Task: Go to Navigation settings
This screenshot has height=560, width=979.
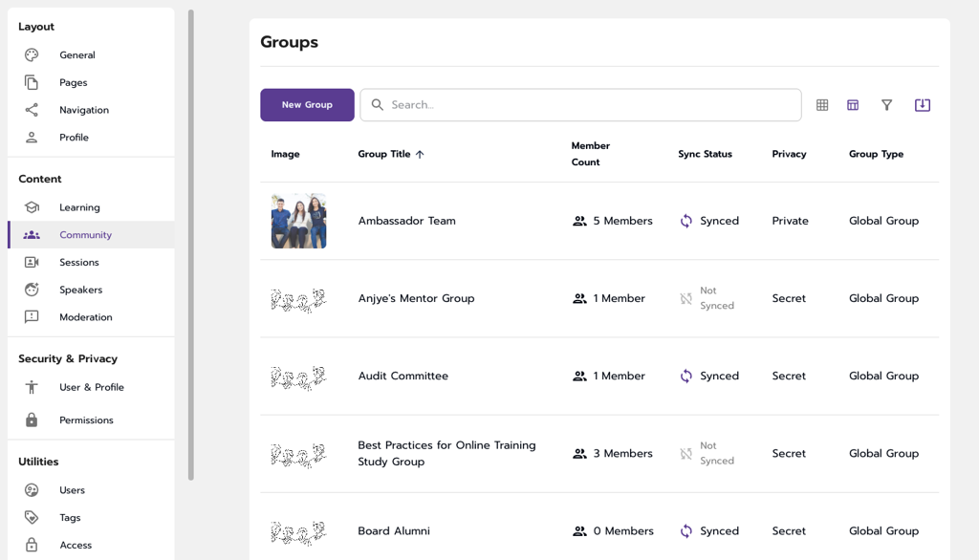Action: pyautogui.click(x=91, y=110)
